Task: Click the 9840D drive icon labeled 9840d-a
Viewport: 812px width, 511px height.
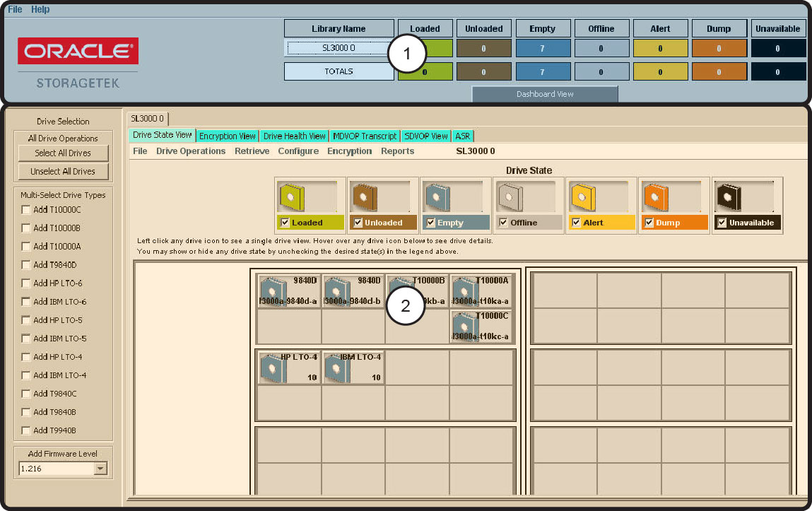Action: coord(273,291)
